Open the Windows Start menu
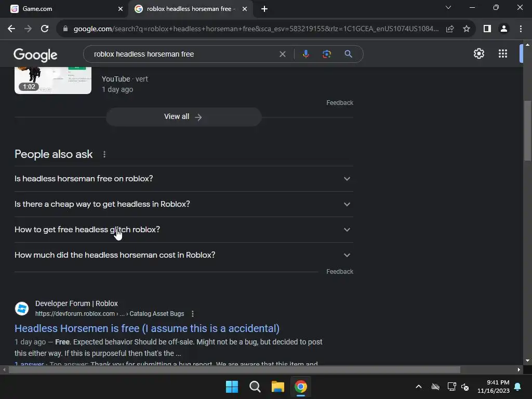532x399 pixels. [232, 387]
